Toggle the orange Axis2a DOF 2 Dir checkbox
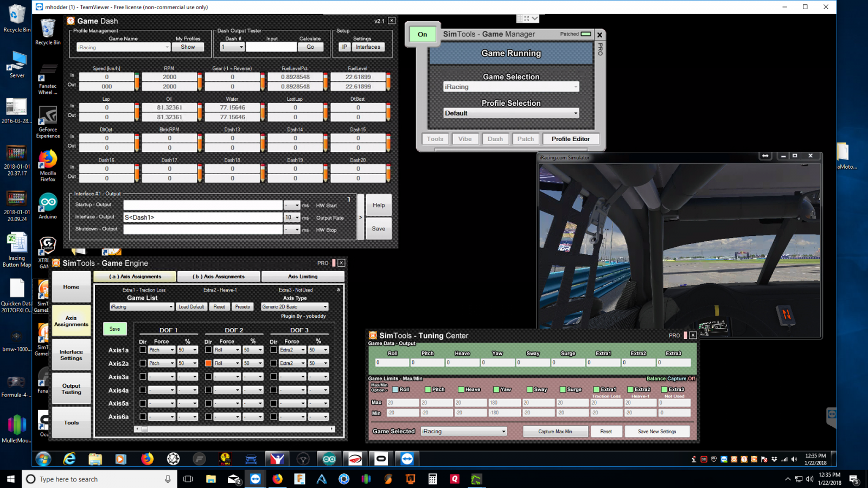This screenshot has height=488, width=868. [208, 363]
